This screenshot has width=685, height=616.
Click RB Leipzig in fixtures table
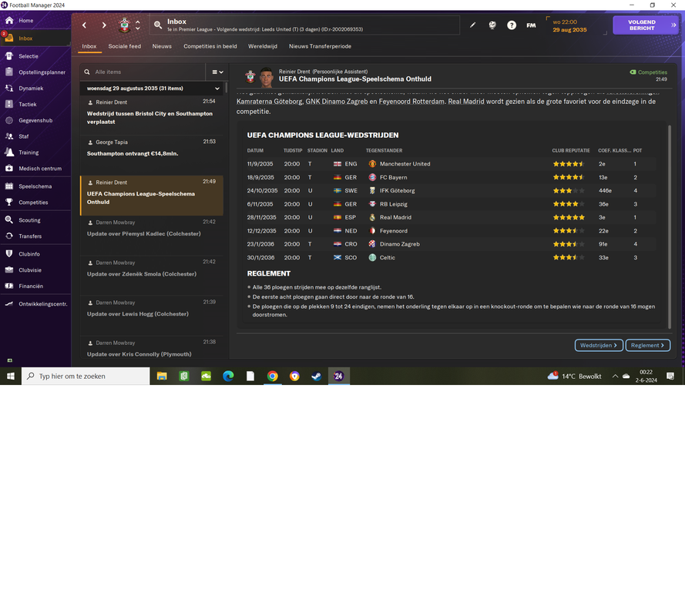pyautogui.click(x=393, y=204)
